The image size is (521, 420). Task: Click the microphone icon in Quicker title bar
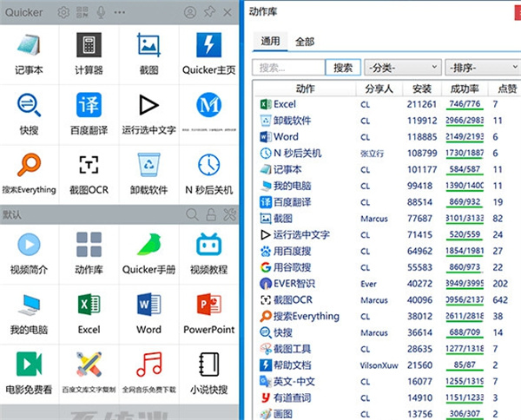tap(102, 12)
